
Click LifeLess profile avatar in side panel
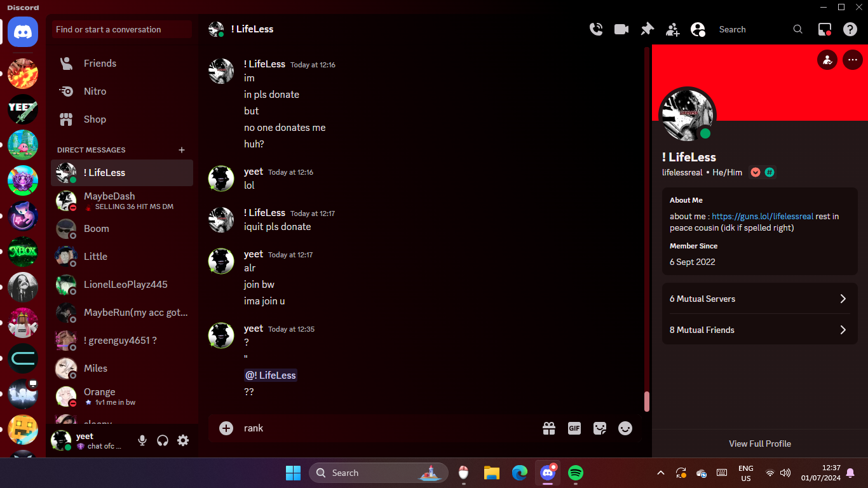pyautogui.click(x=688, y=115)
